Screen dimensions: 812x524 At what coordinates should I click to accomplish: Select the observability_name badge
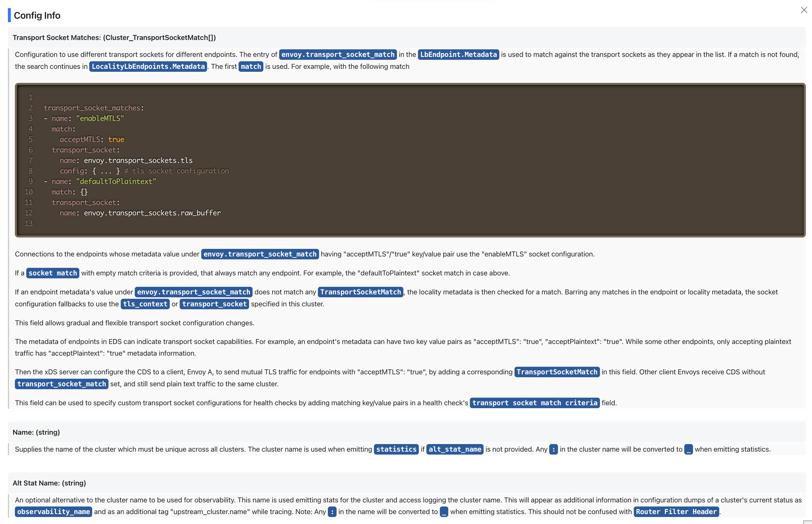tap(53, 511)
